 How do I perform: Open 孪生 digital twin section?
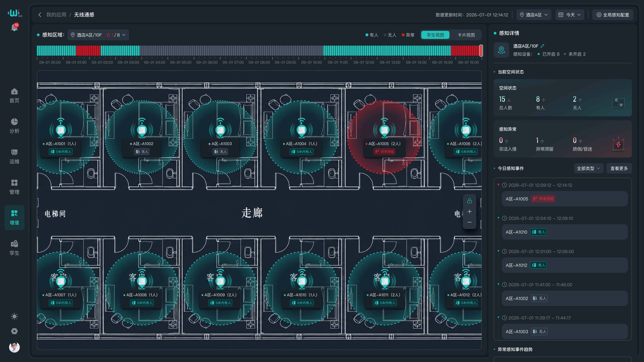(14, 248)
